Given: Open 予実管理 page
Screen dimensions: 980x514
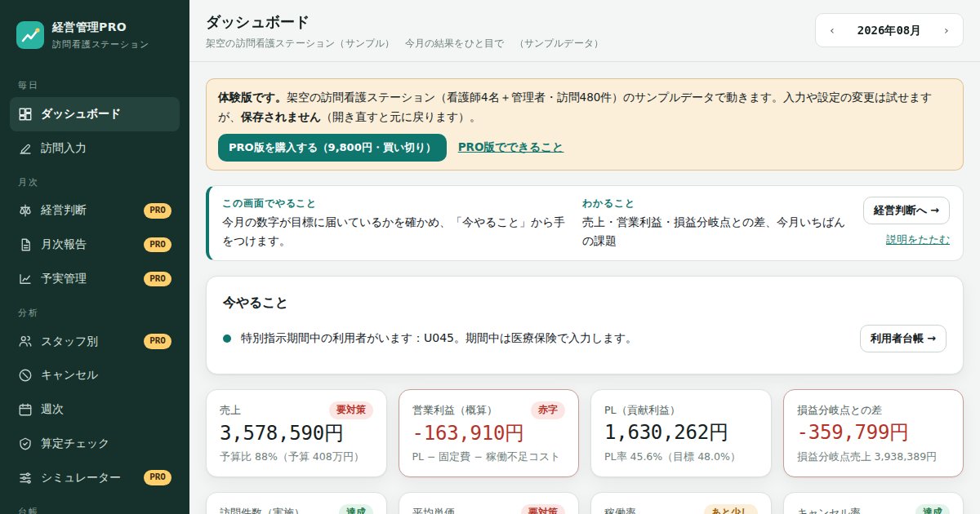Looking at the screenshot, I should [95, 279].
